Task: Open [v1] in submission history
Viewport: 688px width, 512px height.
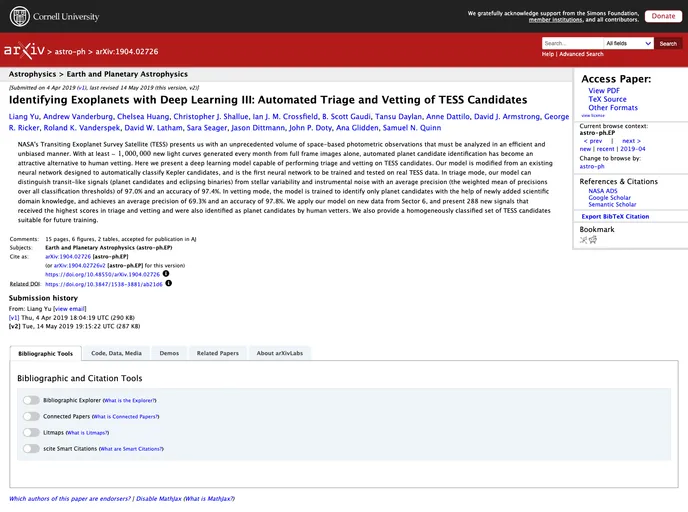Action: [x=14, y=318]
